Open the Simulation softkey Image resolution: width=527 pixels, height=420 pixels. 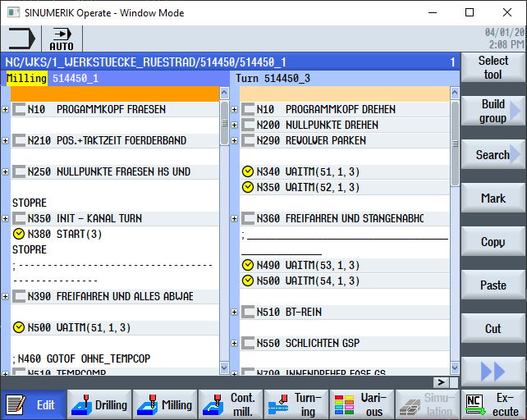click(x=428, y=404)
